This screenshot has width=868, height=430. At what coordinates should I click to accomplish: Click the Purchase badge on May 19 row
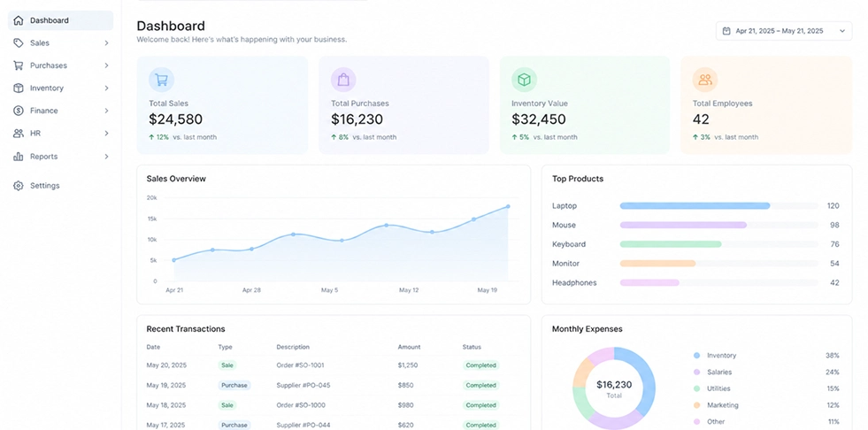[x=234, y=385]
